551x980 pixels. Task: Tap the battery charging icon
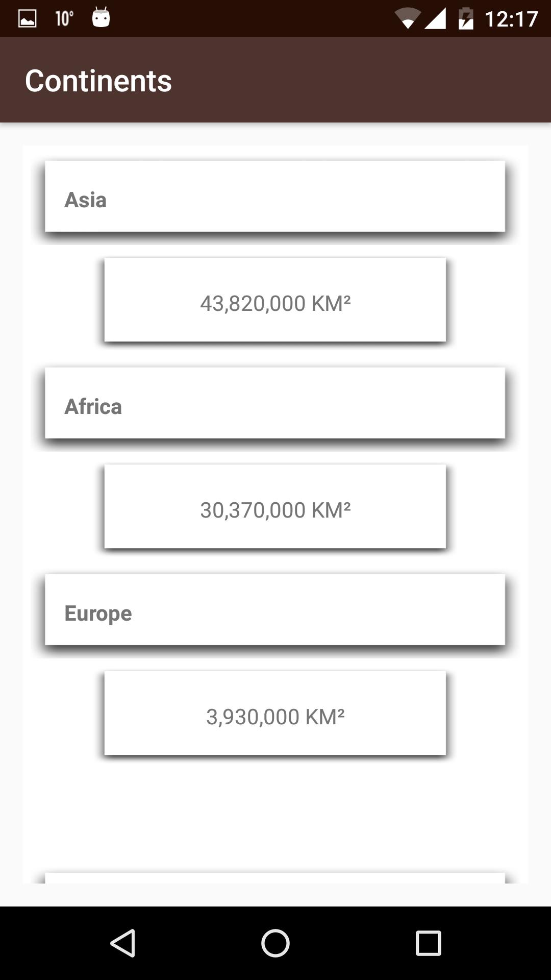466,19
